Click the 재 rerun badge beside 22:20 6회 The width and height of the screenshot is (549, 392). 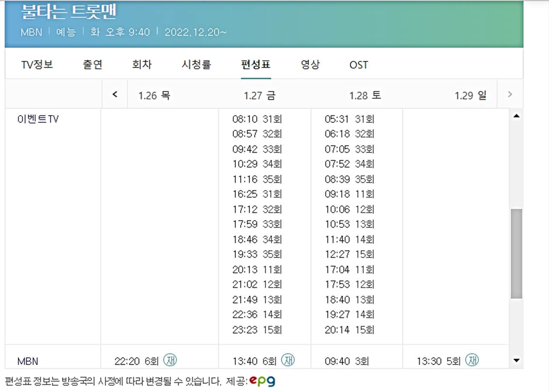point(170,360)
